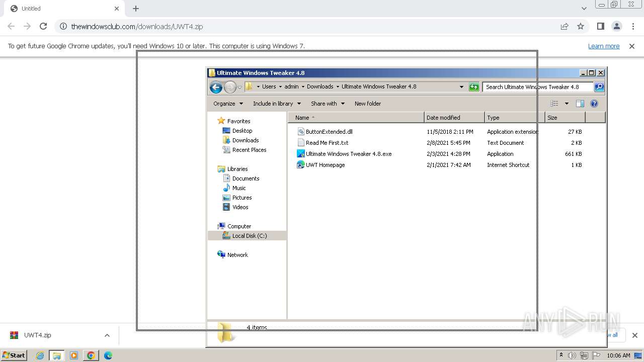Click Chrome's back arrow
Screen dimensions: 644x362
tap(11, 26)
